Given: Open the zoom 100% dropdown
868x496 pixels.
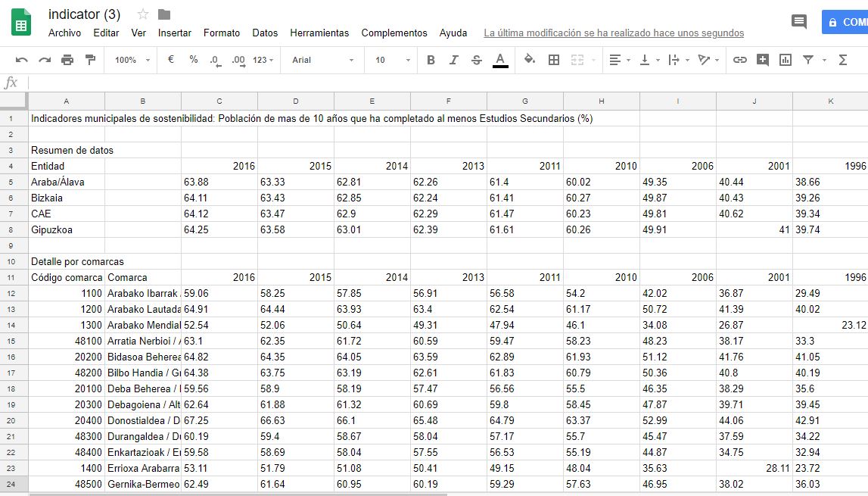Looking at the screenshot, I should coord(132,60).
